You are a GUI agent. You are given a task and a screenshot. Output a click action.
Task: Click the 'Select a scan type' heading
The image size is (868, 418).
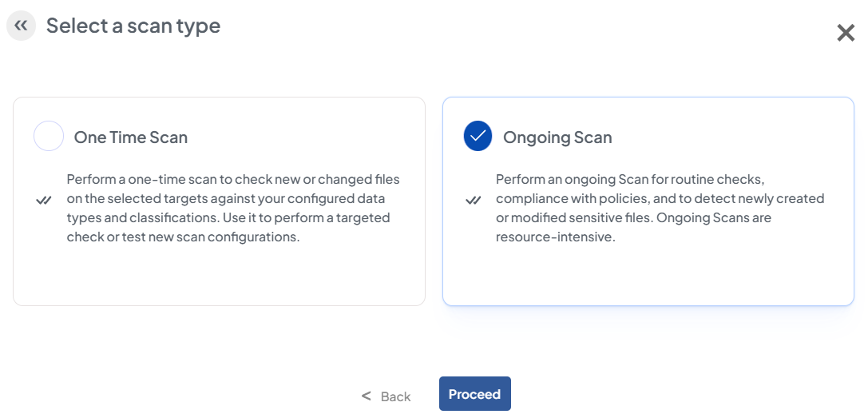133,26
